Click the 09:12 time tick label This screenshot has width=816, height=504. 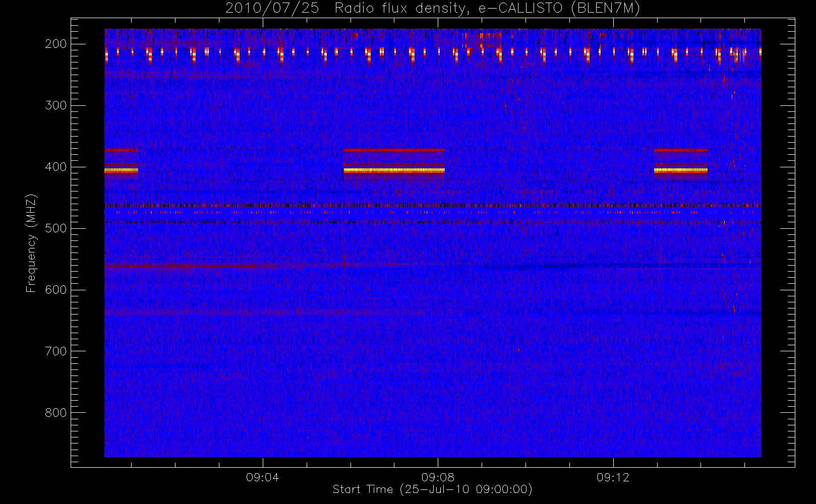pyautogui.click(x=613, y=477)
